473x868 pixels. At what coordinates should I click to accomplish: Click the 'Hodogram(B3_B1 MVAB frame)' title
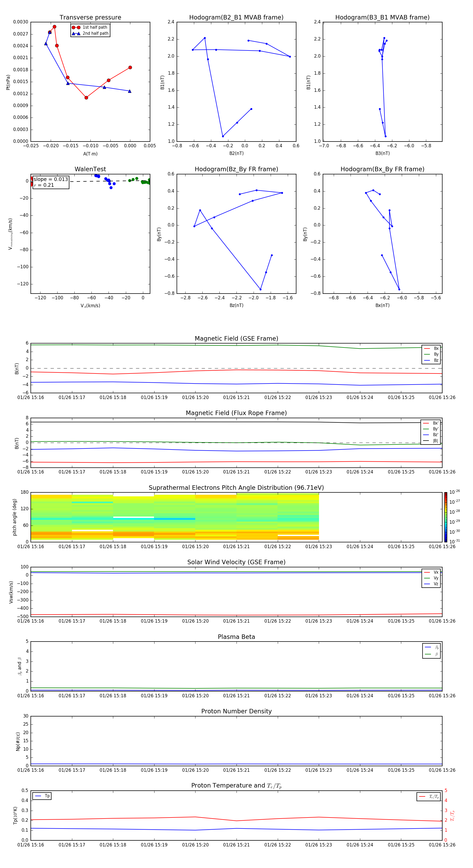[382, 18]
